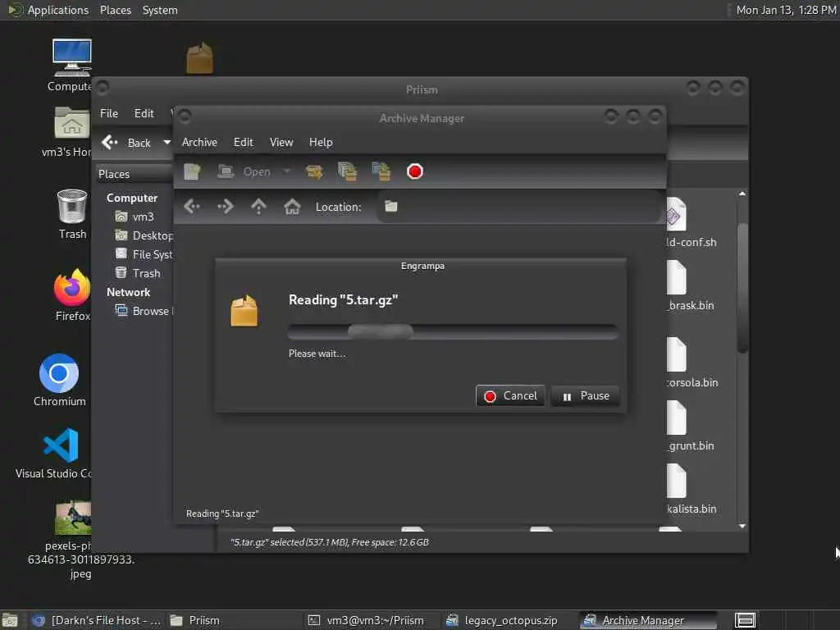Select Desktop in Places sidebar

(143, 235)
